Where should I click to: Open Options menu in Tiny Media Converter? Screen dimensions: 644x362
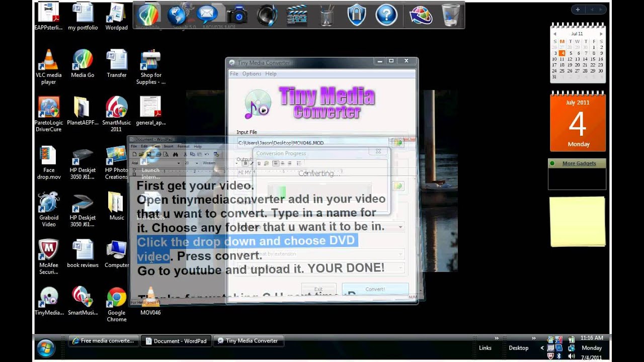pyautogui.click(x=252, y=73)
